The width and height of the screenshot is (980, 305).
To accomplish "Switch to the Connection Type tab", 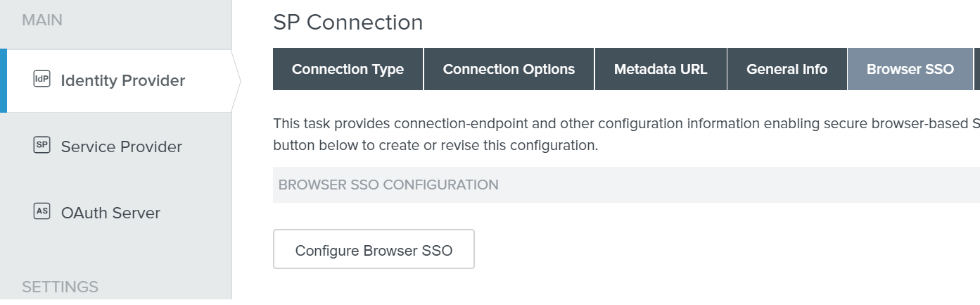I will pyautogui.click(x=348, y=69).
